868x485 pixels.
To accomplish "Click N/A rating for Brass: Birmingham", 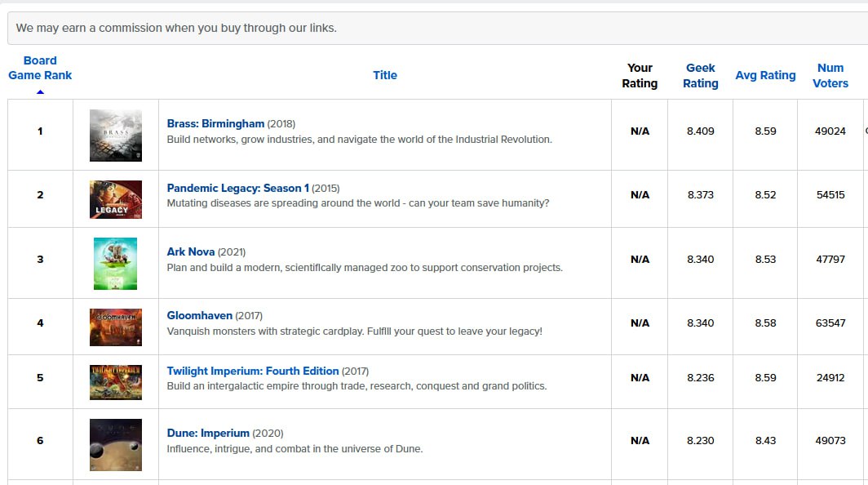I will [640, 131].
